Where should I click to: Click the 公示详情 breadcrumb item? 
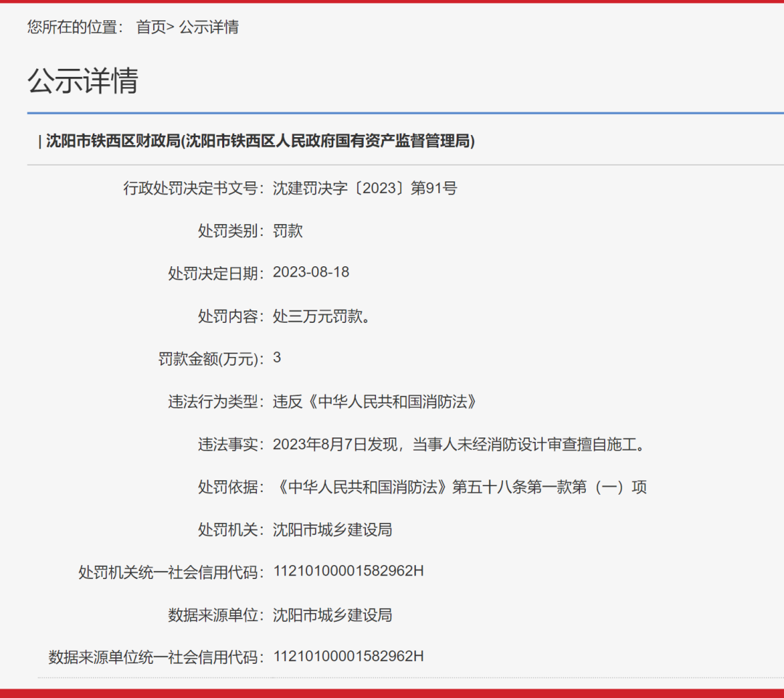[x=209, y=28]
